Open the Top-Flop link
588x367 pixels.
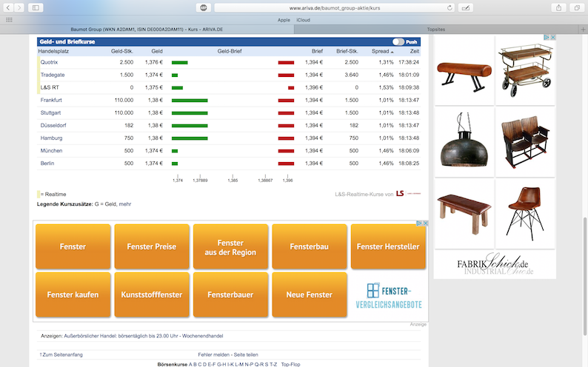point(290,364)
